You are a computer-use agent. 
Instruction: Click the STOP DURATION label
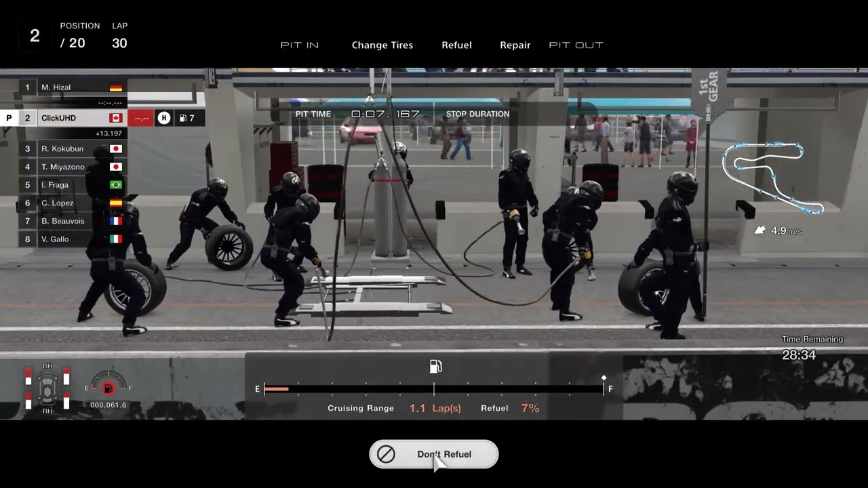477,114
